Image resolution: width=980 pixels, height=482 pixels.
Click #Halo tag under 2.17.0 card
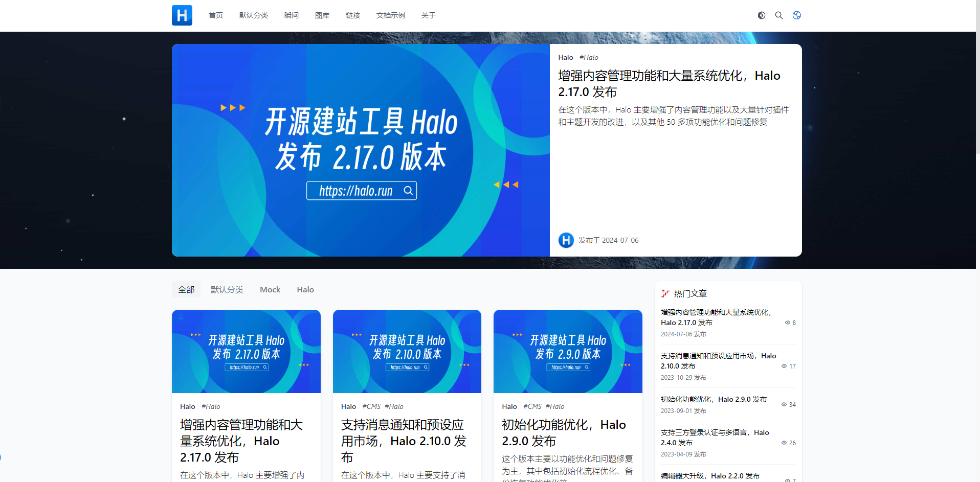pos(211,406)
